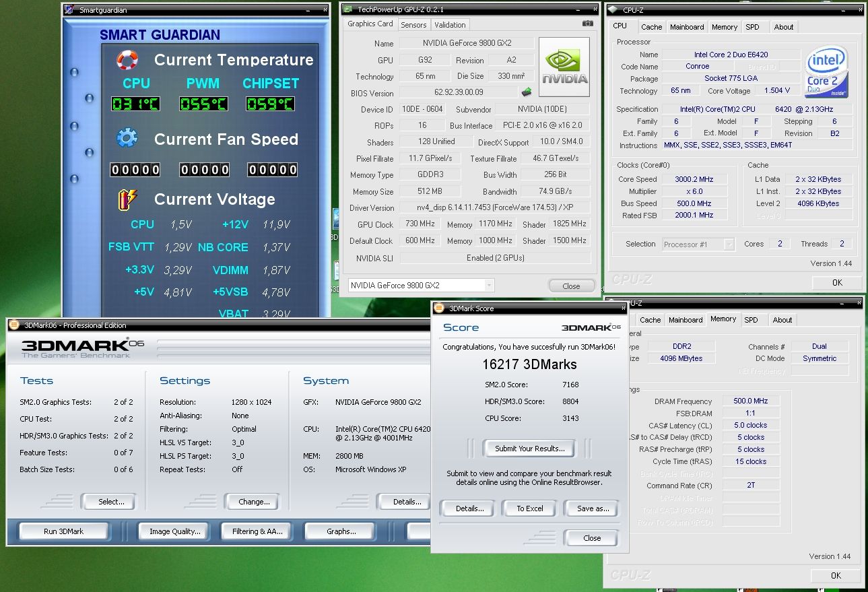Click the BIOS save chip icon in GPU-Z
Screen dimensions: 868x592
[x=527, y=92]
